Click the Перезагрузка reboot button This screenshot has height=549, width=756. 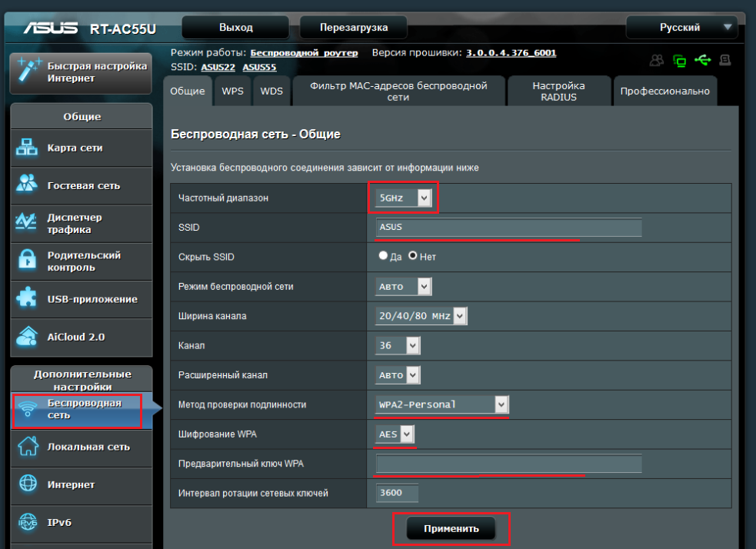pos(354,28)
